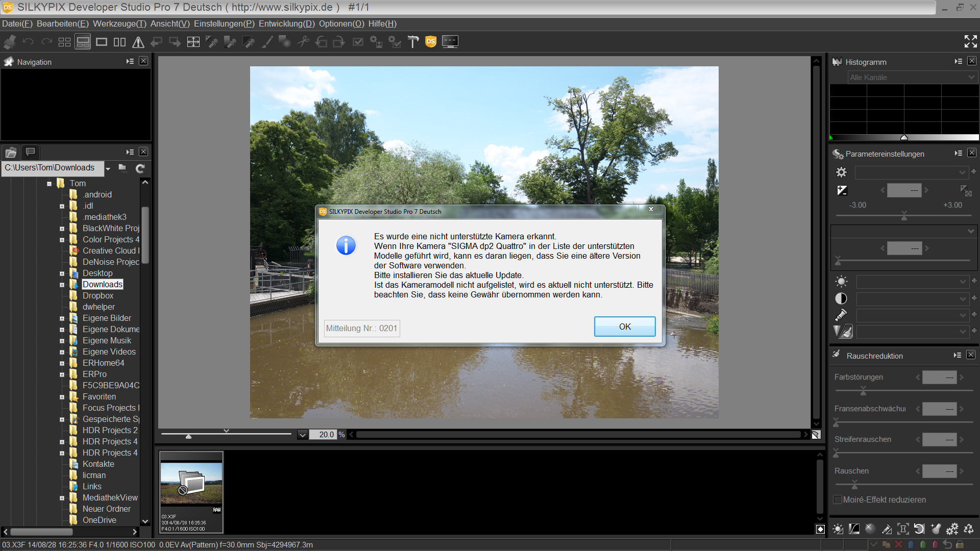Close the unsupported camera message dialog

pyautogui.click(x=651, y=209)
